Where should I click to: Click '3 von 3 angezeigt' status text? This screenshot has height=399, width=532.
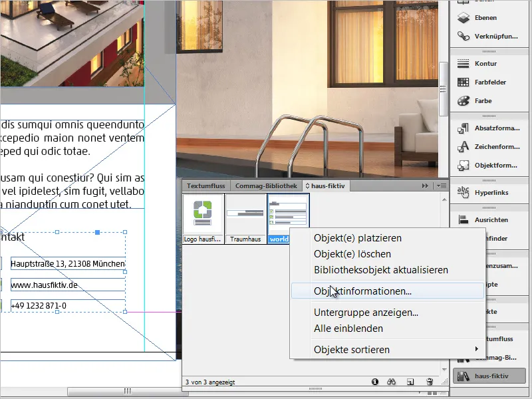210,382
